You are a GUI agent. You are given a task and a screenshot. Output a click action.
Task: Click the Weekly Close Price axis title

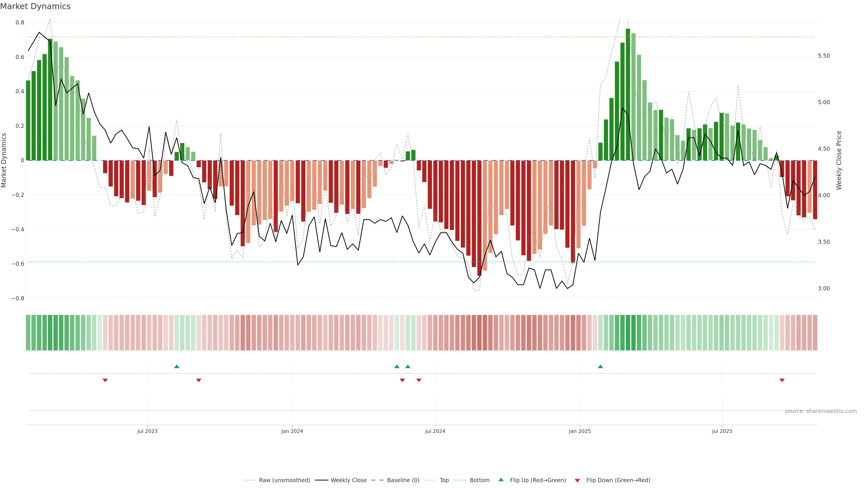tap(839, 160)
